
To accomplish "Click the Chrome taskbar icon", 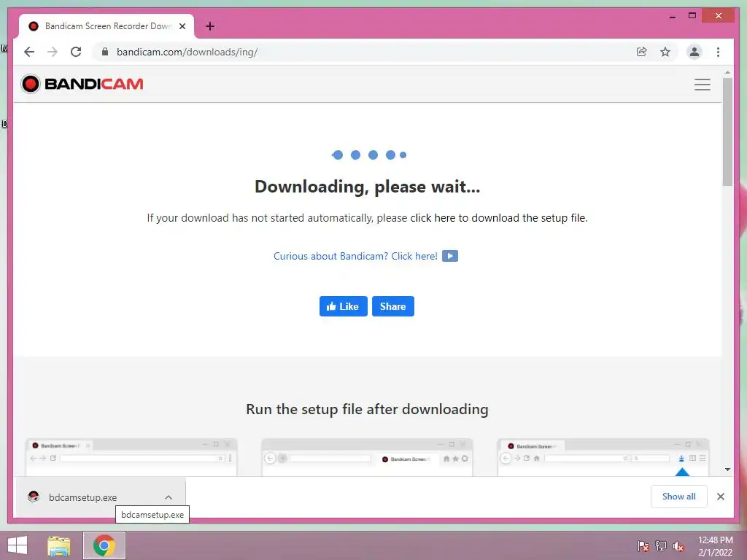I will 104,545.
